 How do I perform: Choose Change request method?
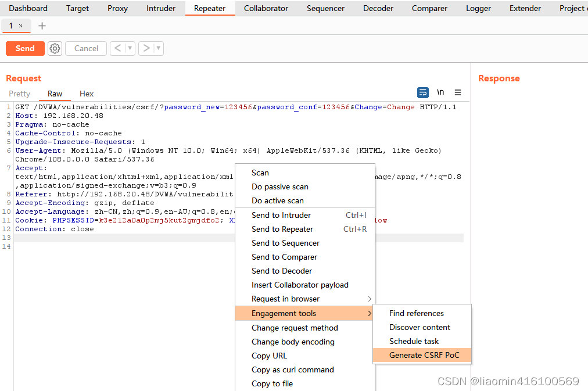tap(305, 328)
